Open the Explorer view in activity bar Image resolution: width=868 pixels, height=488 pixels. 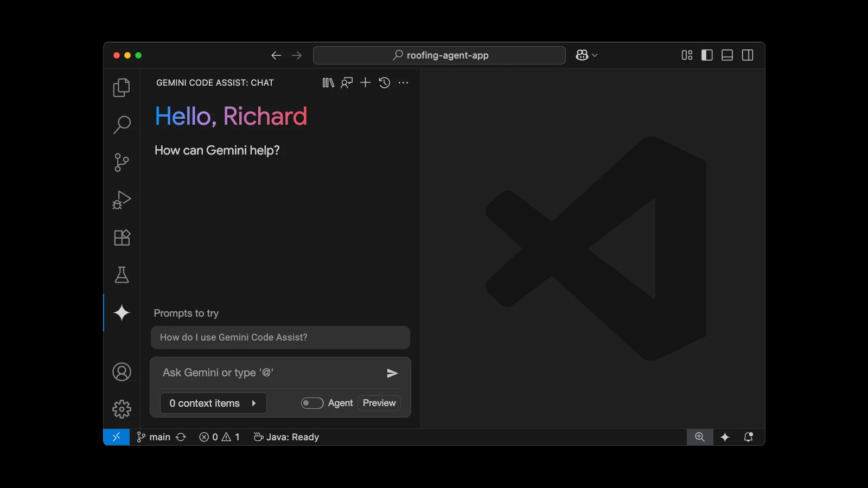122,87
